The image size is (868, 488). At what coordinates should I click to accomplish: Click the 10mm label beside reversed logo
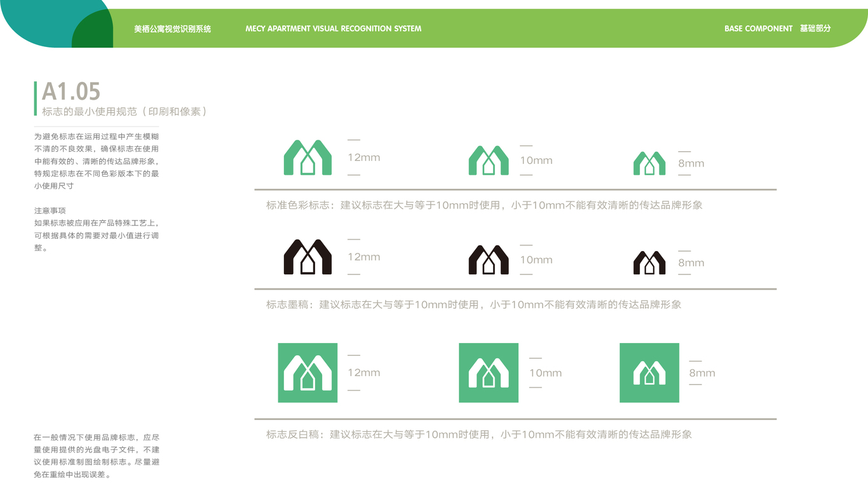point(546,373)
